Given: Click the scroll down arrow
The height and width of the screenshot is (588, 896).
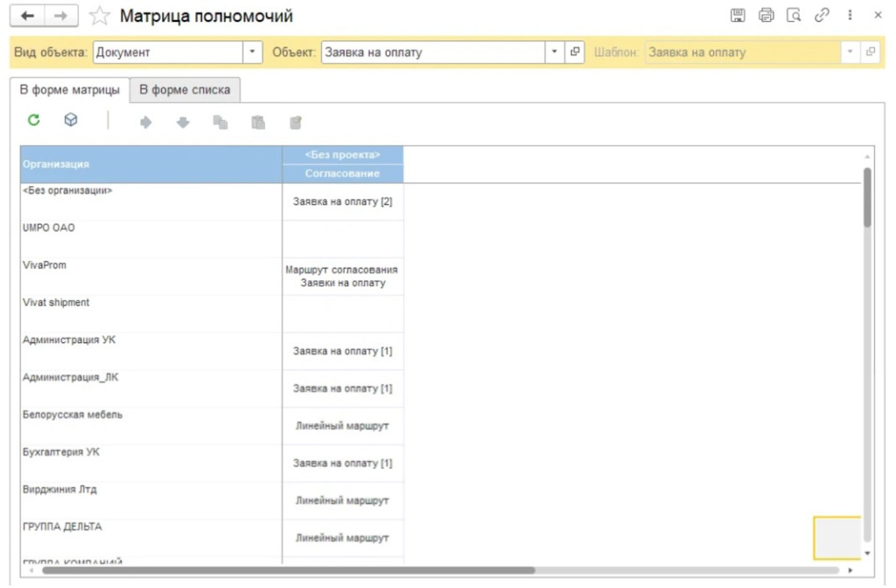Looking at the screenshot, I should pos(867,553).
